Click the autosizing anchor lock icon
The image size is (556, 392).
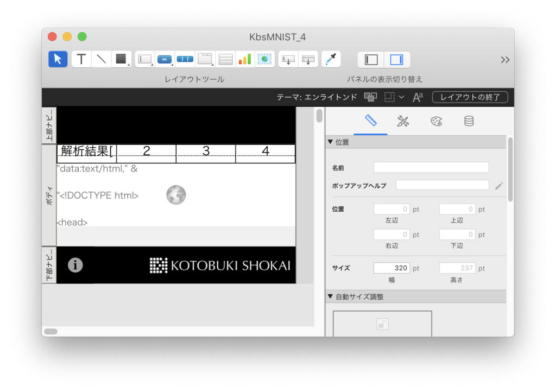point(382,324)
